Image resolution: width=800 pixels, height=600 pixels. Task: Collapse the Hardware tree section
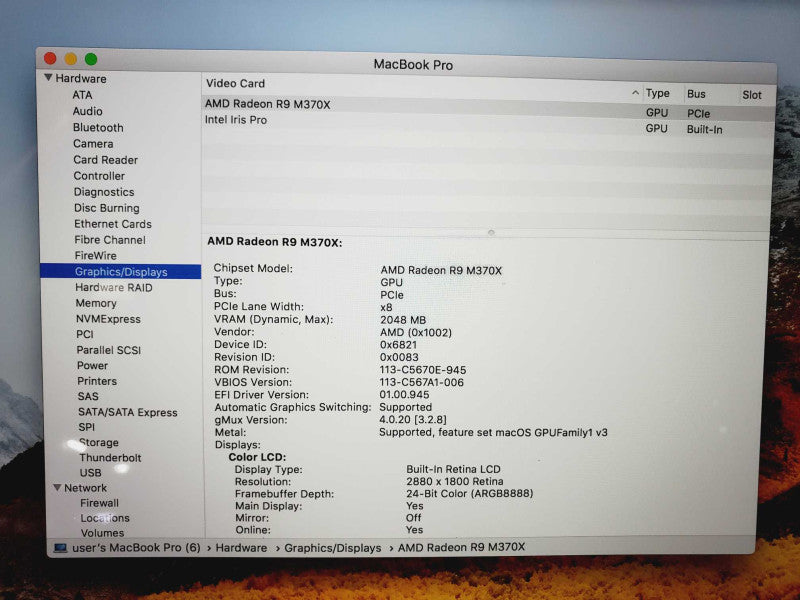(x=48, y=78)
